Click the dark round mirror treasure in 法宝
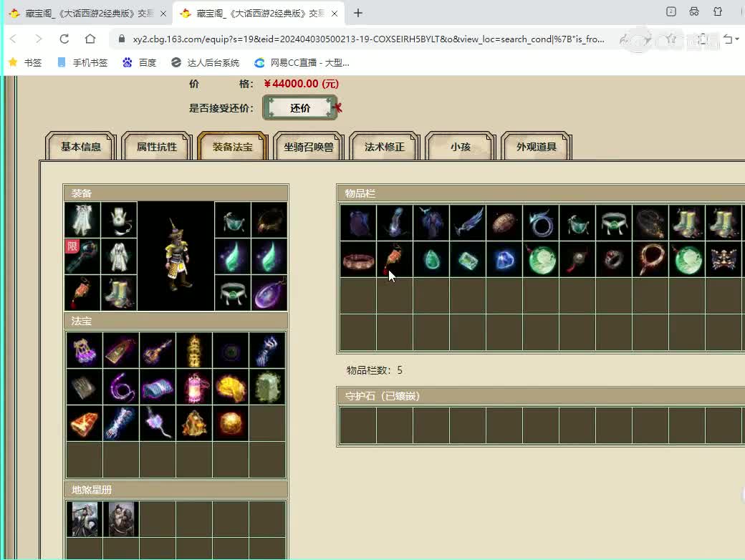Screen dimensions: 745x560 coord(231,350)
